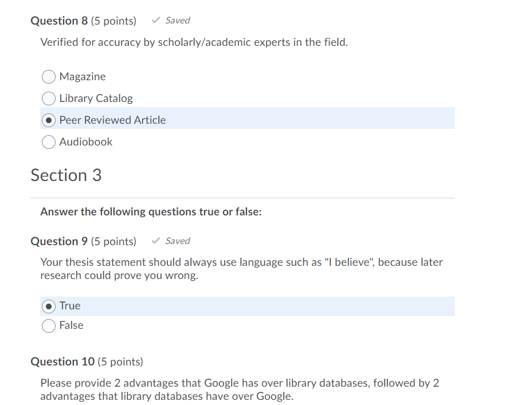The height and width of the screenshot is (405, 532).
Task: Click the Library Catalog radio circle icon
Action: (x=49, y=99)
